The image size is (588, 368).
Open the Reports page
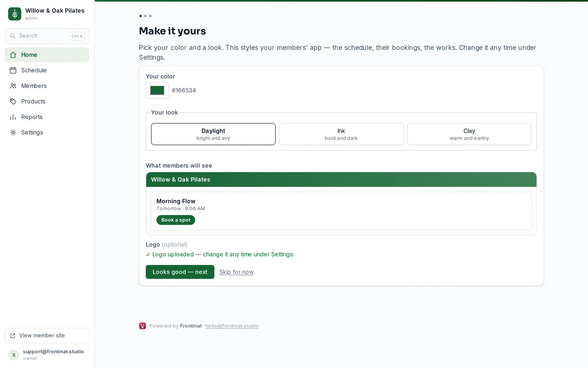[47, 117]
